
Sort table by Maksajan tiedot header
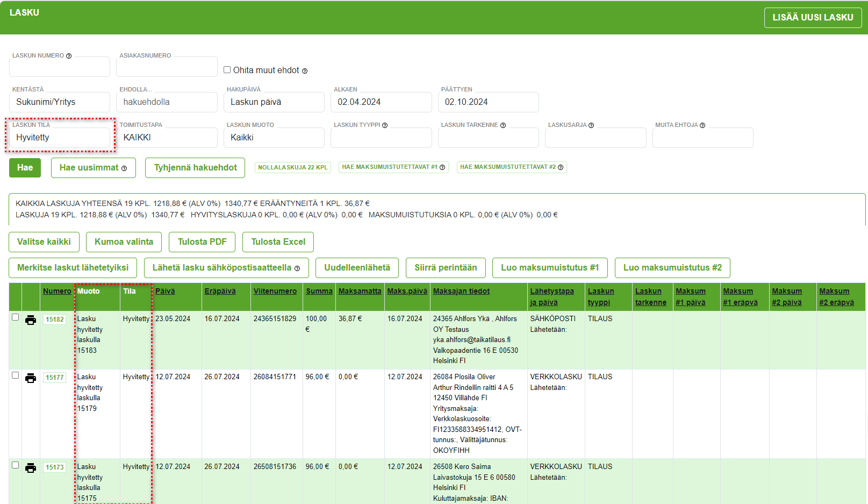(x=462, y=291)
